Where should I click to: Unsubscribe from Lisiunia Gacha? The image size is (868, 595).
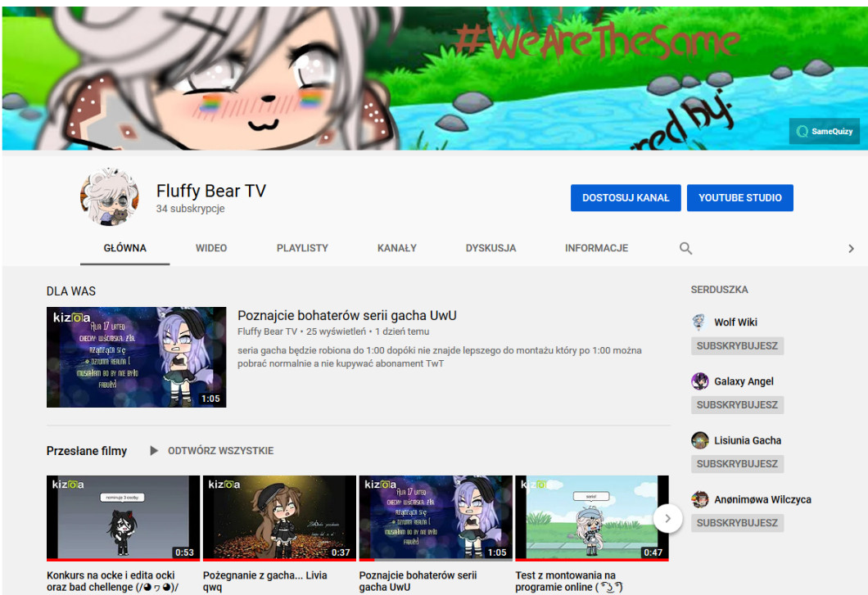pyautogui.click(x=737, y=463)
